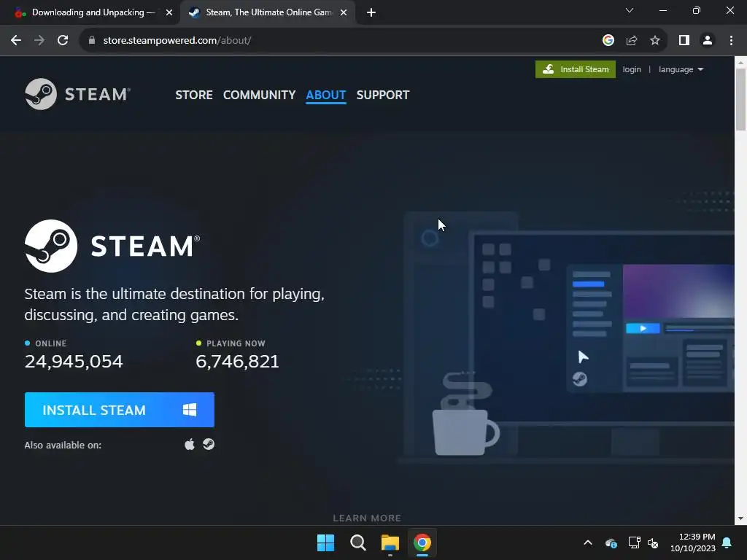The width and height of the screenshot is (747, 560).
Task: Open the COMMUNITY menu
Action: pyautogui.click(x=259, y=96)
